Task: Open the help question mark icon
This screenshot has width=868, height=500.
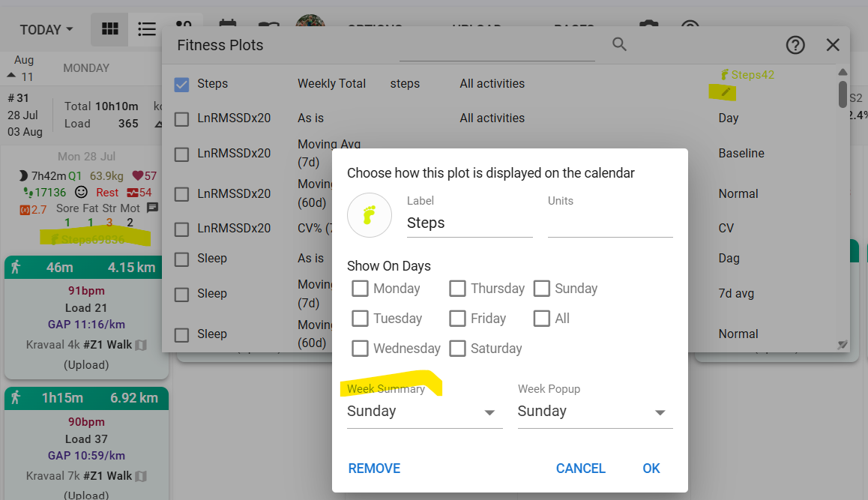Action: (795, 45)
